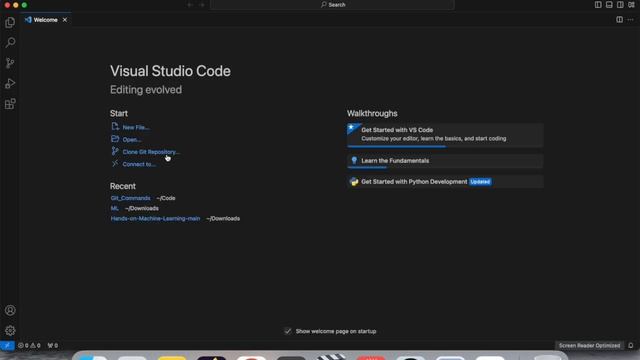Toggle Show welcome page on startup checkbox
640x360 pixels.
288,331
